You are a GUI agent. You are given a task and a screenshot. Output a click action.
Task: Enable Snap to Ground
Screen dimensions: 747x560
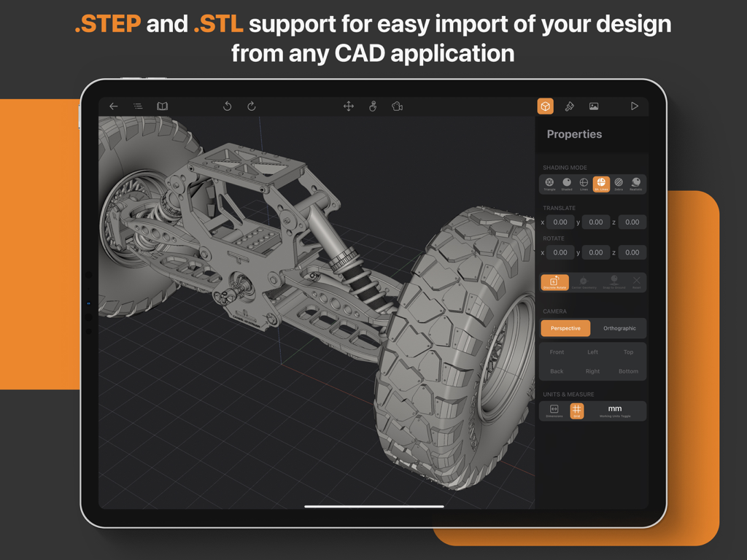tap(614, 281)
